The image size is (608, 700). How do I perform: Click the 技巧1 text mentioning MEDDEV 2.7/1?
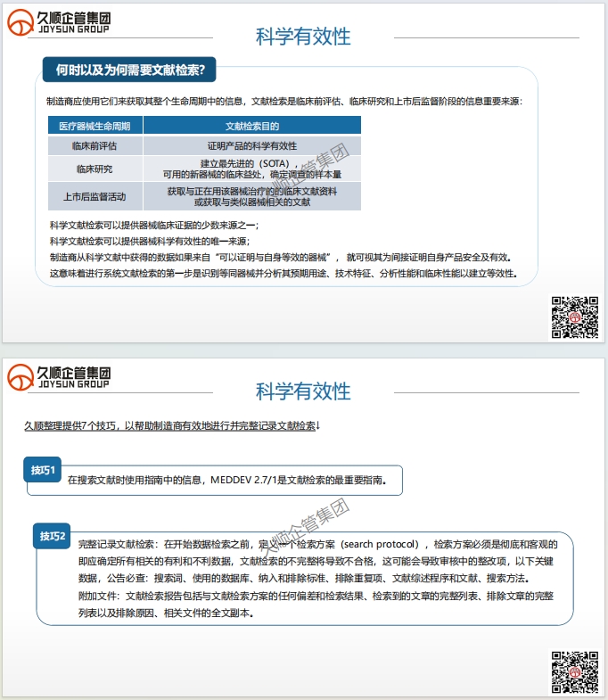[226, 480]
